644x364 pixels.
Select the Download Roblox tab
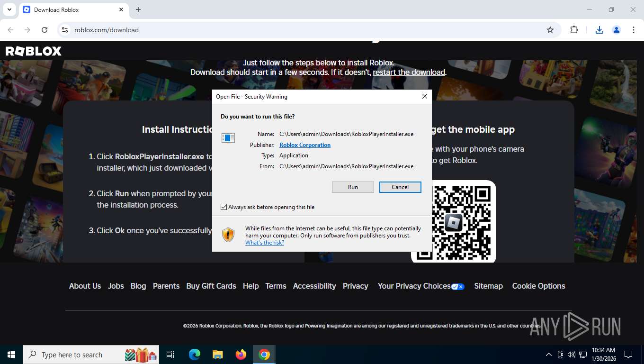(x=73, y=9)
